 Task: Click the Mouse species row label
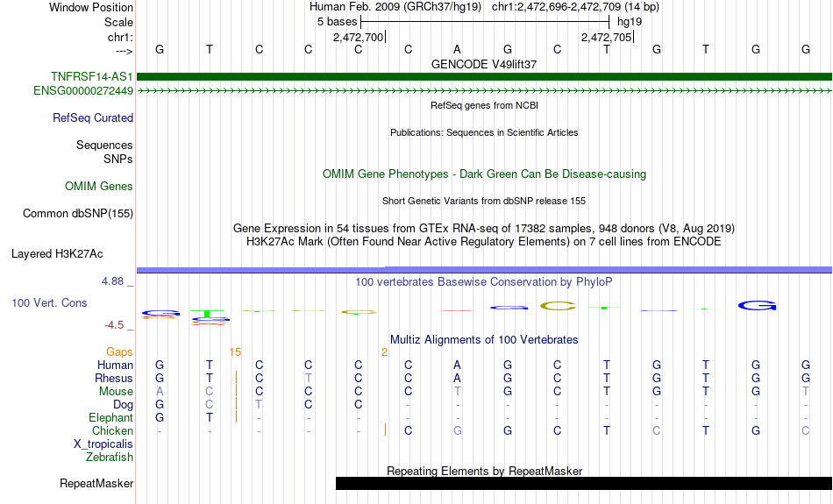[116, 392]
